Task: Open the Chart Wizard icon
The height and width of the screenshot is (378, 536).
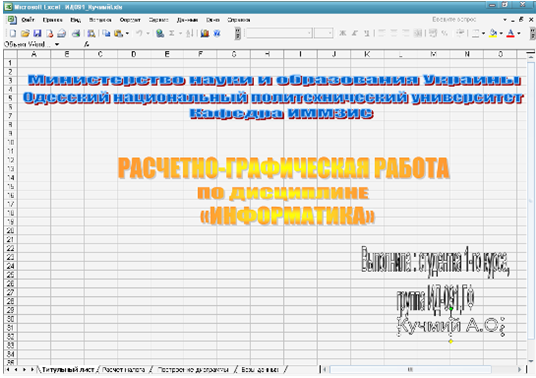Action: pyautogui.click(x=205, y=33)
